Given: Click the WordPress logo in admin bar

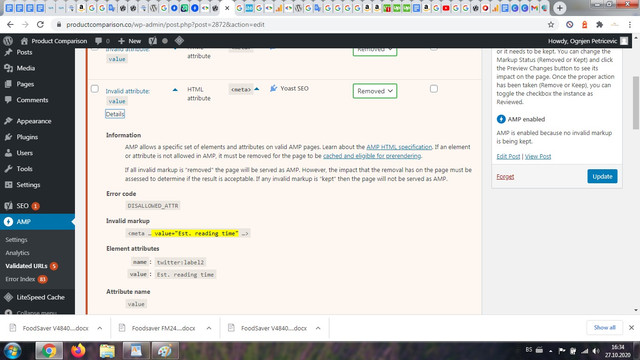Looking at the screenshot, I should tap(8, 41).
